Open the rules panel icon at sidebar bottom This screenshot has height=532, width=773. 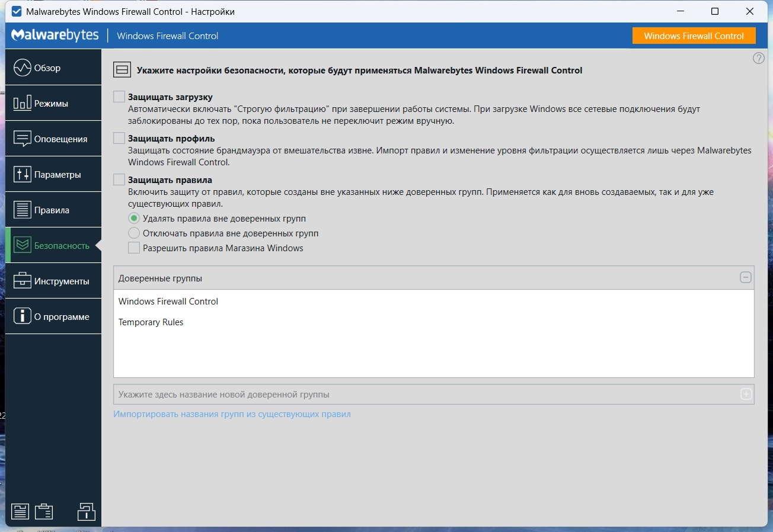tap(20, 512)
